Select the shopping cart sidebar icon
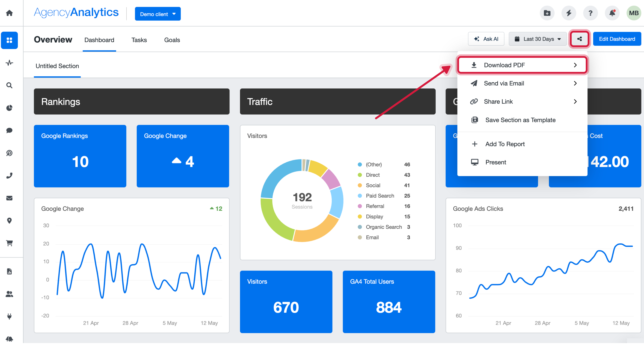The width and height of the screenshot is (644, 345). [x=9, y=243]
